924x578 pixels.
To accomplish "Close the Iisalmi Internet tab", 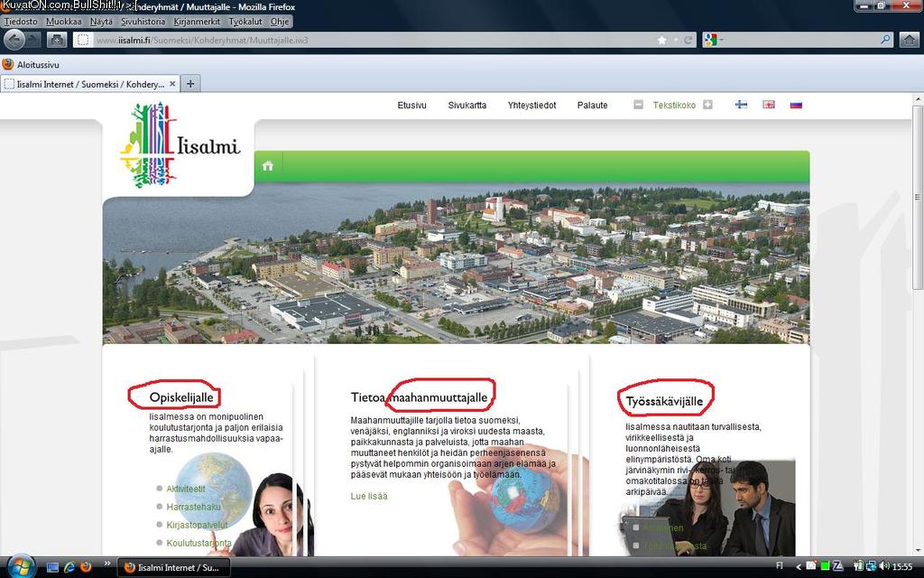I will click(x=172, y=84).
